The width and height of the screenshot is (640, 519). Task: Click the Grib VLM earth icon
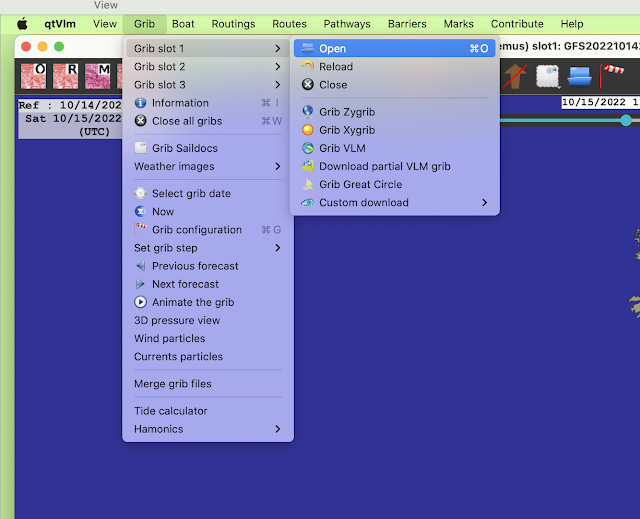(x=307, y=148)
